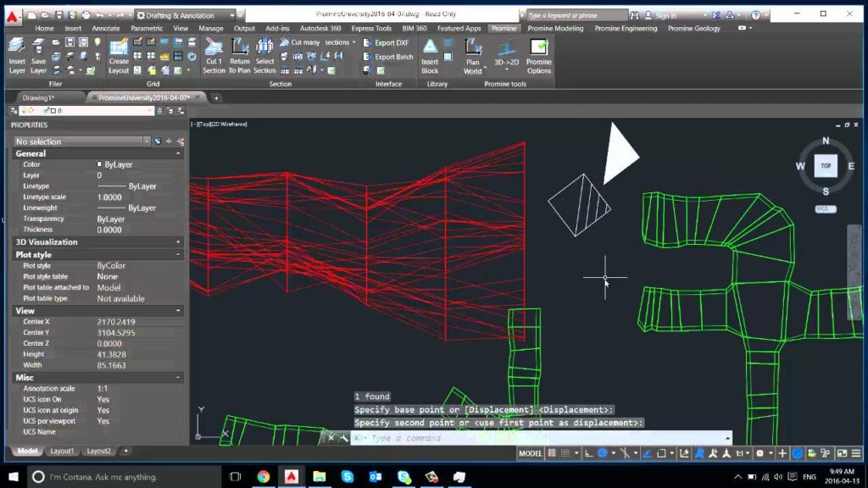Click the MODEL button in status bar
The image size is (868, 488).
pyautogui.click(x=529, y=454)
